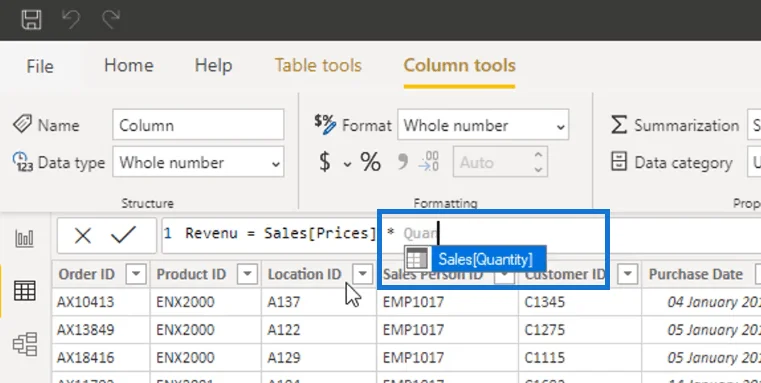The image size is (761, 383).
Task: Click the Data type icon
Action: [x=22, y=162]
